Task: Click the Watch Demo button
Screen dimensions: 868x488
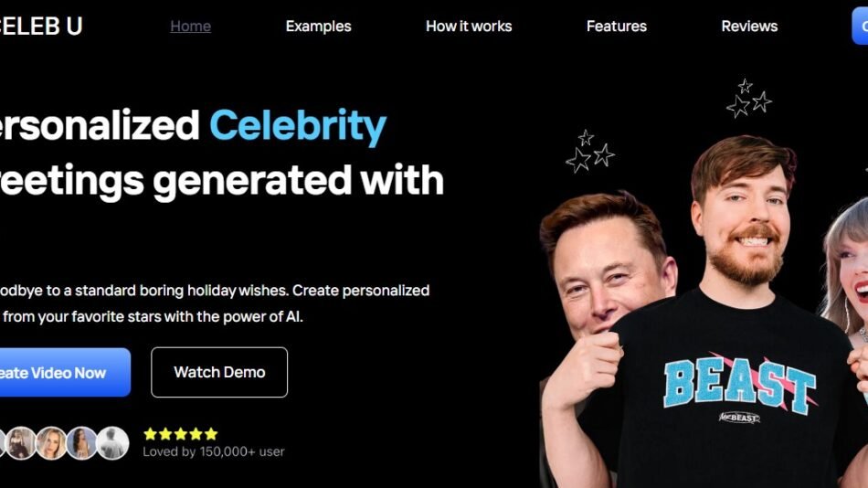Action: point(219,372)
